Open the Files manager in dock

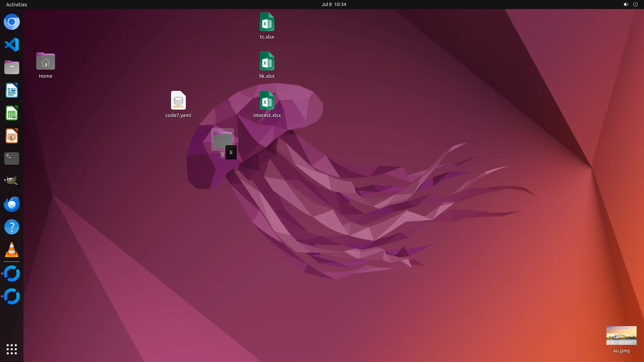coord(12,67)
